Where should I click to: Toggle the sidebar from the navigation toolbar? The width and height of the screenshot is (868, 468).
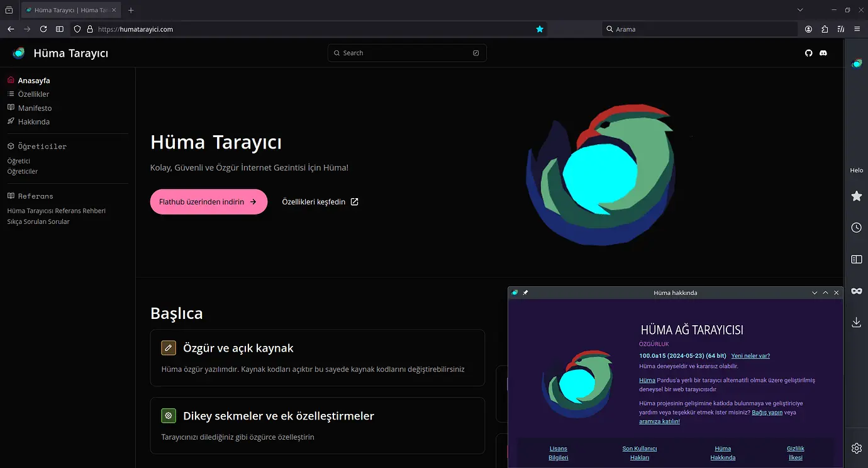pyautogui.click(x=60, y=29)
